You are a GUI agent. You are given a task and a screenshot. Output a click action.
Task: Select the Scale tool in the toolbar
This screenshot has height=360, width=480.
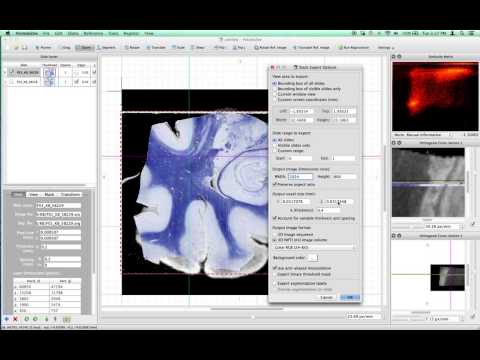178,48
